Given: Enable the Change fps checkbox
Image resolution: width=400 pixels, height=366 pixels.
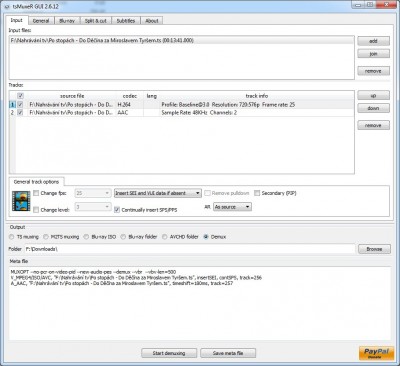Looking at the screenshot, I should point(36,193).
